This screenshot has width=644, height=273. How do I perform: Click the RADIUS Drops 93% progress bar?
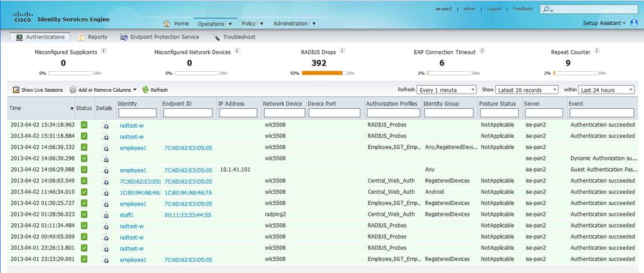[324, 73]
